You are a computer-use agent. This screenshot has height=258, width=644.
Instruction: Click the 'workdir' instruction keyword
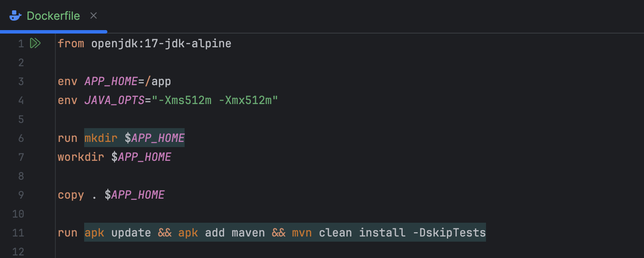point(81,157)
